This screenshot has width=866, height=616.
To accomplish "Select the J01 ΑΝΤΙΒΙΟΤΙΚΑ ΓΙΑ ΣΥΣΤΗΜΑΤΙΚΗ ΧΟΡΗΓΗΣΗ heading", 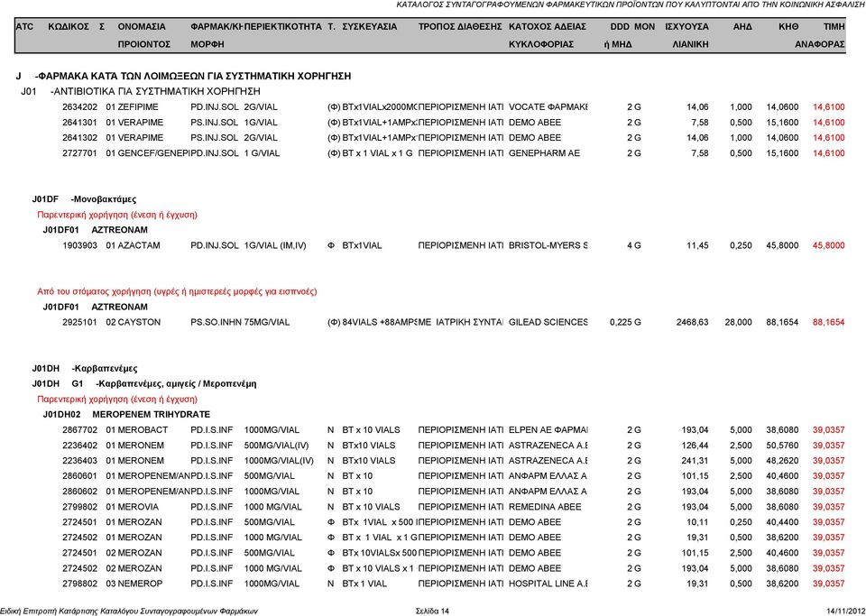I will click(x=141, y=91).
